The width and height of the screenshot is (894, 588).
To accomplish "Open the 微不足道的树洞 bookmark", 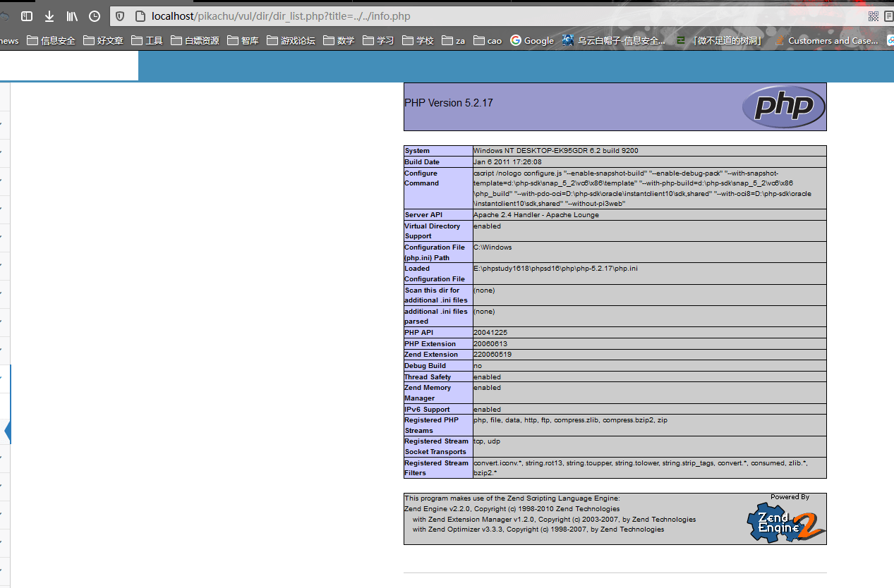I will coord(719,41).
